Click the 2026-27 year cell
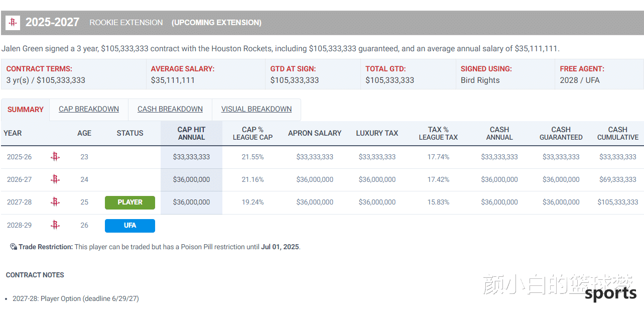The image size is (644, 309). pyautogui.click(x=19, y=179)
